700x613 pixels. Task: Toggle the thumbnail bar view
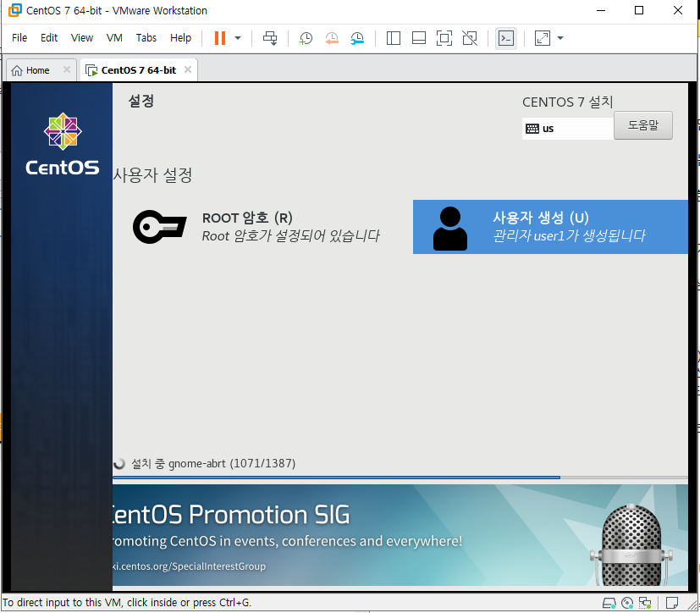click(419, 38)
